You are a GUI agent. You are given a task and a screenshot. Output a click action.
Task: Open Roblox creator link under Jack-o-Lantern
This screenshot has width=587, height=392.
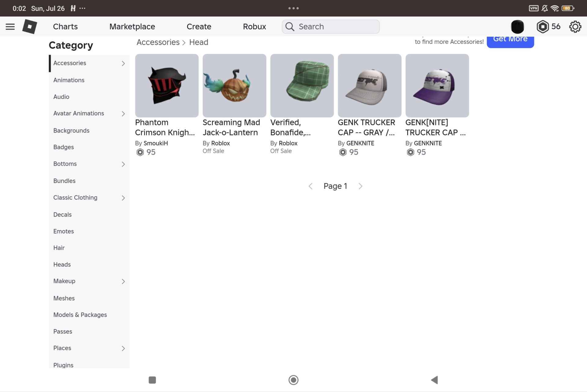pyautogui.click(x=220, y=143)
